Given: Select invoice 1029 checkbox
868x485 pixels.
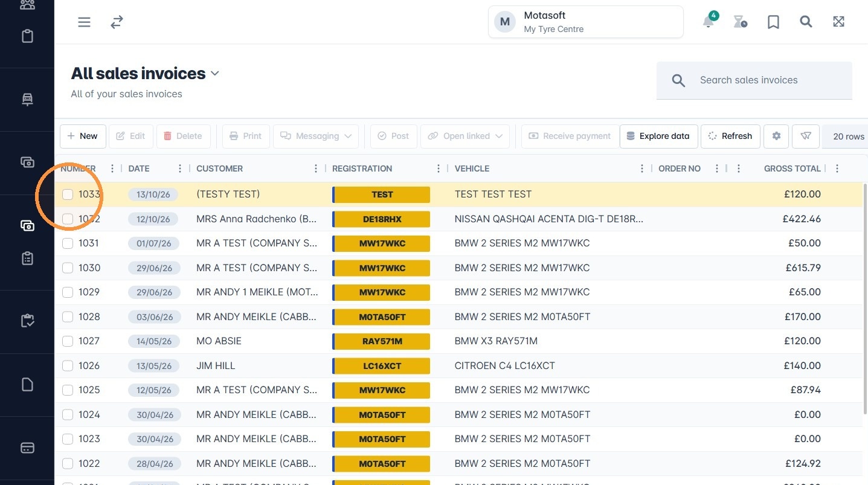Looking at the screenshot, I should tap(68, 292).
